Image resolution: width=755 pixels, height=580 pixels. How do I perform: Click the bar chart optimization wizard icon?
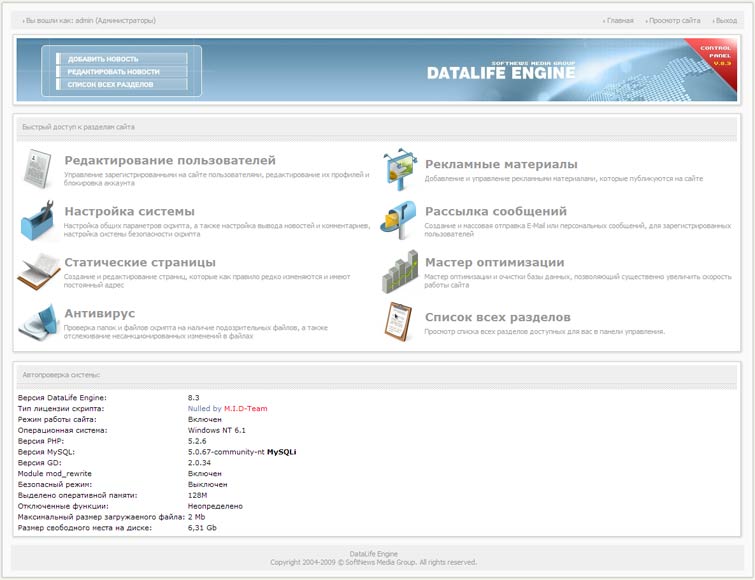pos(400,271)
